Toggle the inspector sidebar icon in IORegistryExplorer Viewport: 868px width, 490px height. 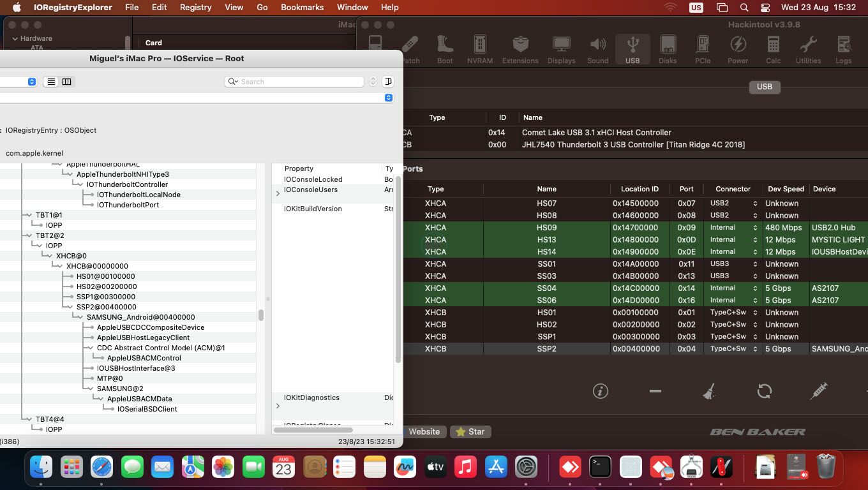(x=388, y=82)
